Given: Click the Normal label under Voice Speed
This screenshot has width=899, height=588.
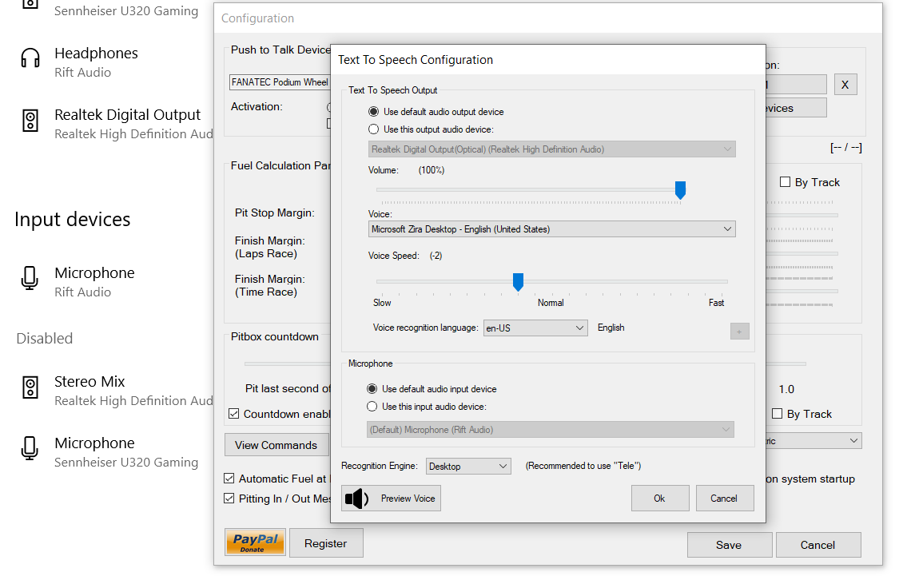Looking at the screenshot, I should [551, 303].
